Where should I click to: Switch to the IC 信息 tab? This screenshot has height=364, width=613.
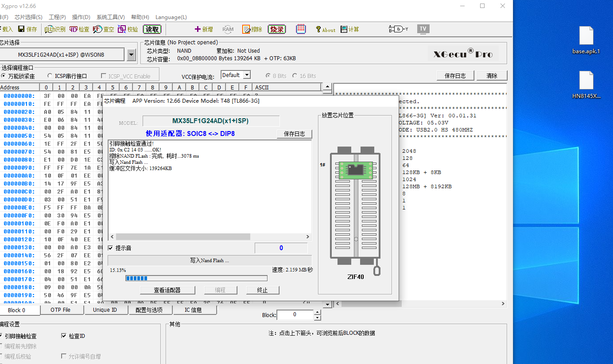tap(193, 310)
